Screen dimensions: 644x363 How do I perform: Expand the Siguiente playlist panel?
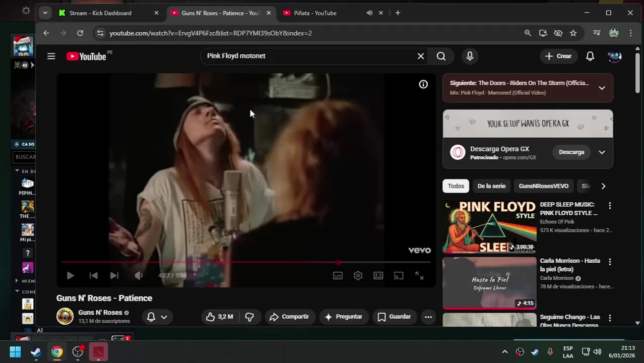[602, 88]
